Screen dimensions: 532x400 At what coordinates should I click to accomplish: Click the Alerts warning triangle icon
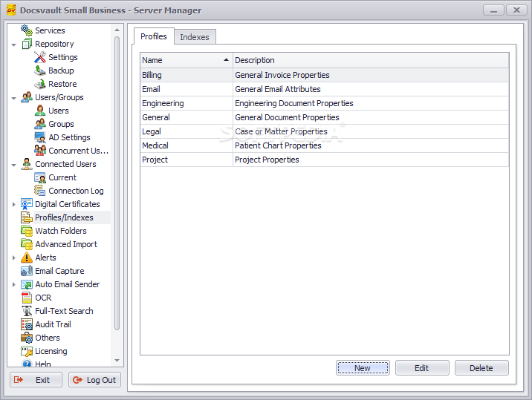(x=27, y=258)
